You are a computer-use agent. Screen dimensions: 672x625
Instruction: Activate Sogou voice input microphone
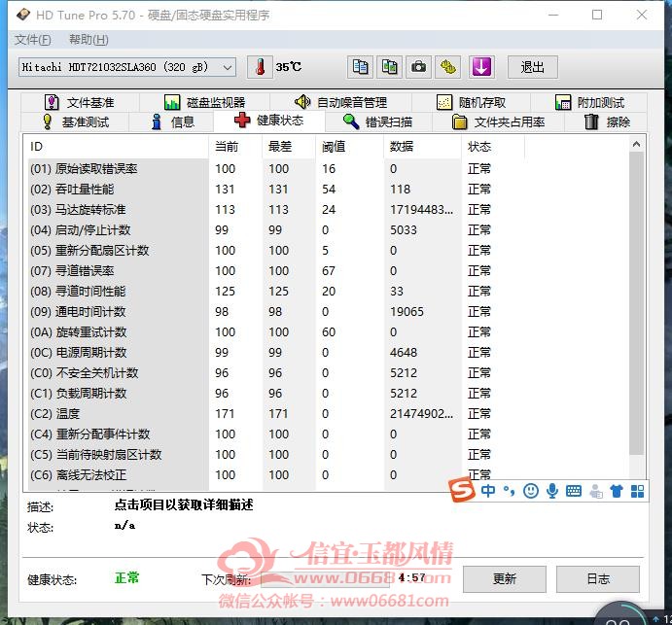(x=552, y=491)
